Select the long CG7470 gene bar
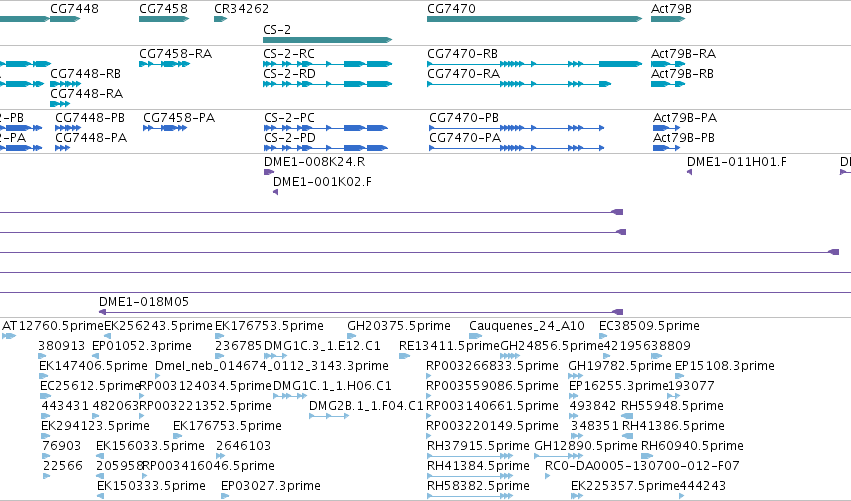 click(x=535, y=19)
